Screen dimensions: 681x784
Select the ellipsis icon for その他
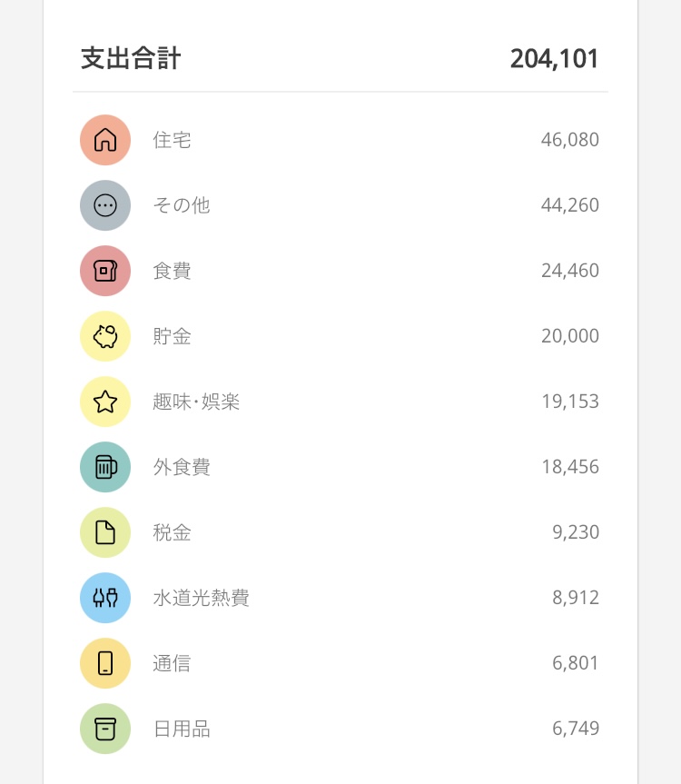click(105, 205)
